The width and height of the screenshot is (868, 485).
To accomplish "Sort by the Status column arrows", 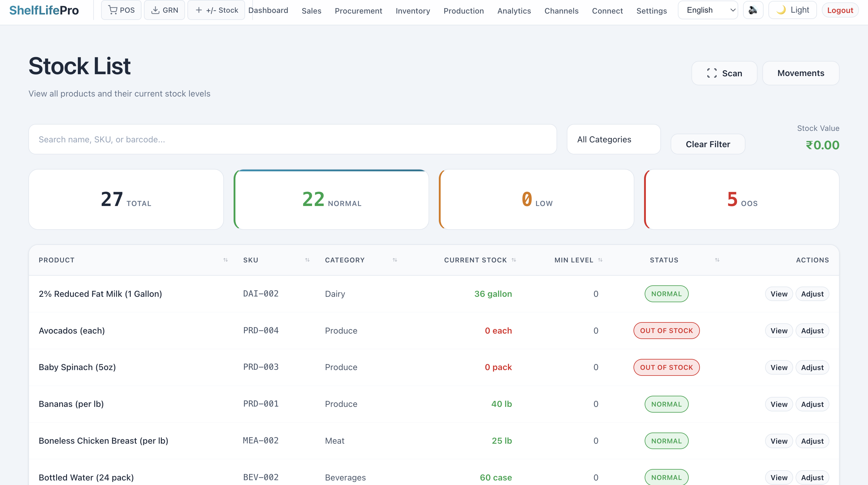I will click(x=717, y=260).
